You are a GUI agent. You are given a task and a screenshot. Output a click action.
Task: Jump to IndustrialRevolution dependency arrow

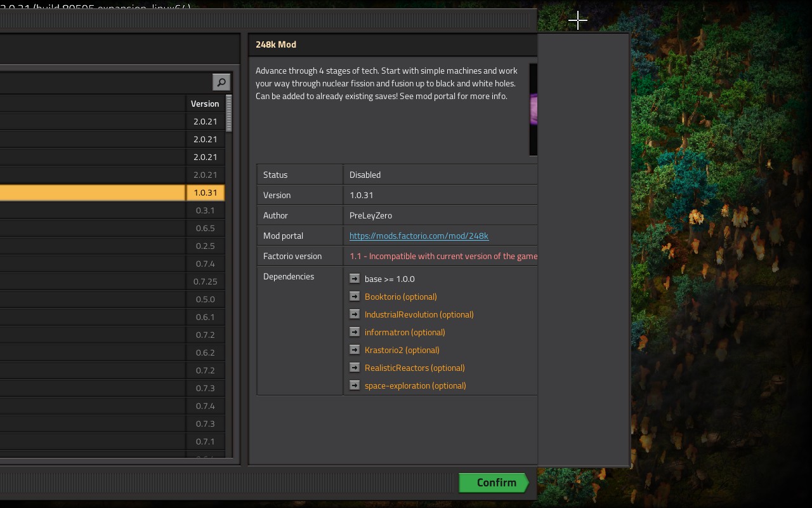tap(355, 314)
